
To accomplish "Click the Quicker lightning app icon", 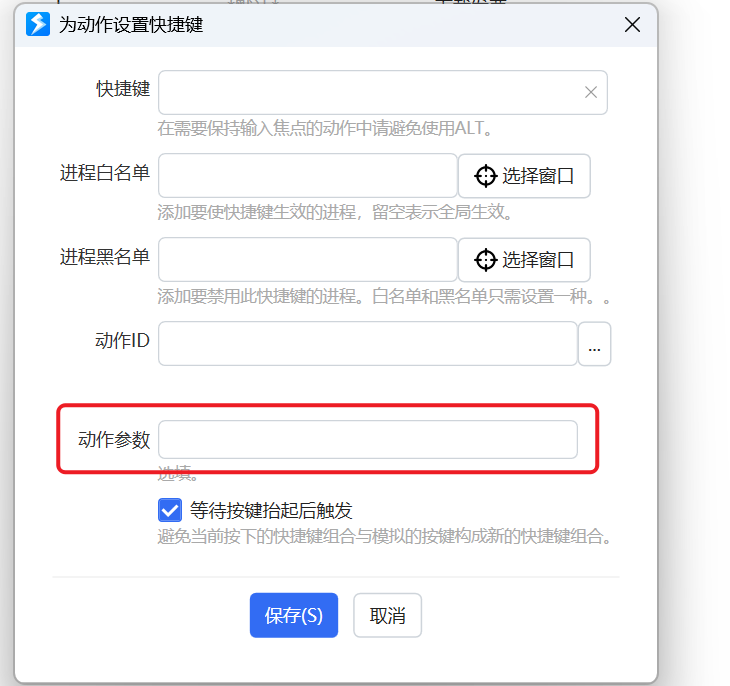I will point(38,24).
